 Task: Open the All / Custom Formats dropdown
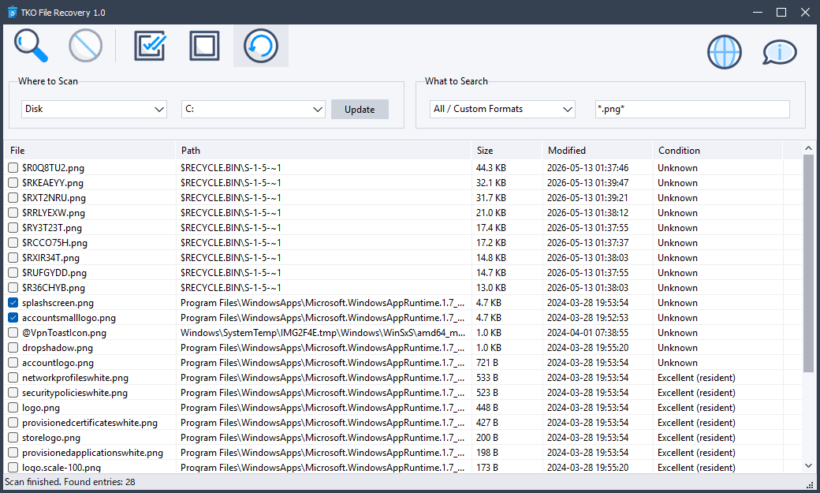(503, 109)
